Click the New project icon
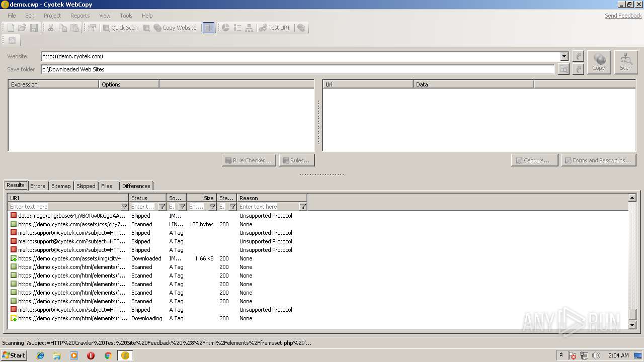 click(x=11, y=28)
